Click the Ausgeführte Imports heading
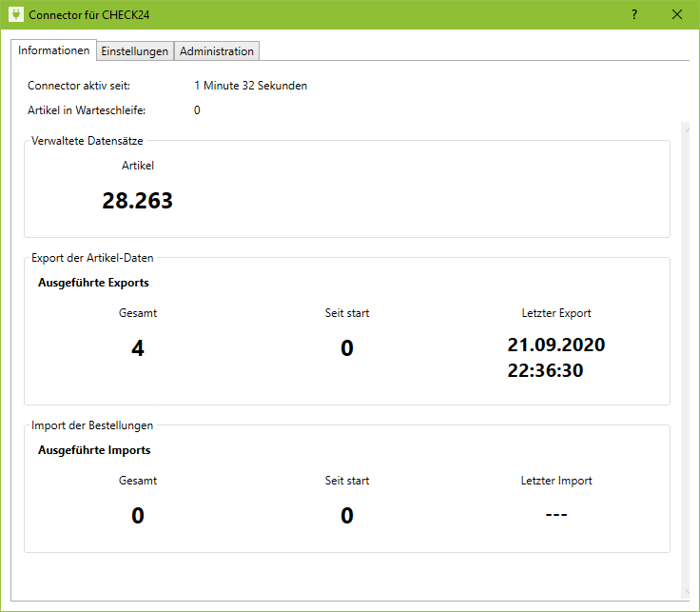The width and height of the screenshot is (700, 612). 94,450
